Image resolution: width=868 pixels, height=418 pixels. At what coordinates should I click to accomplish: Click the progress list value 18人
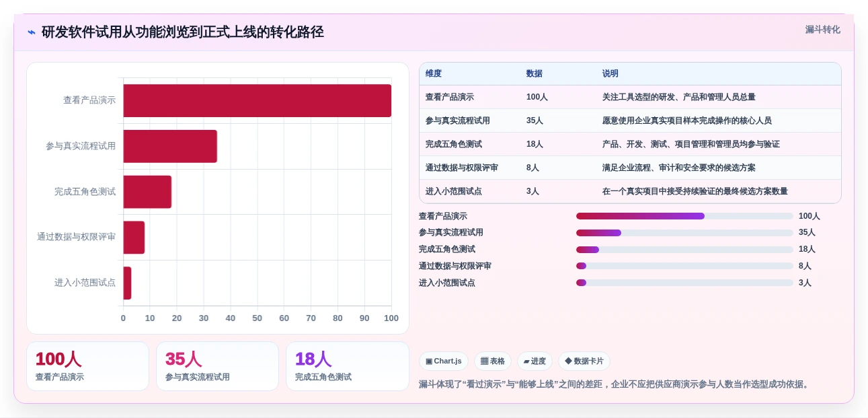pyautogui.click(x=807, y=250)
